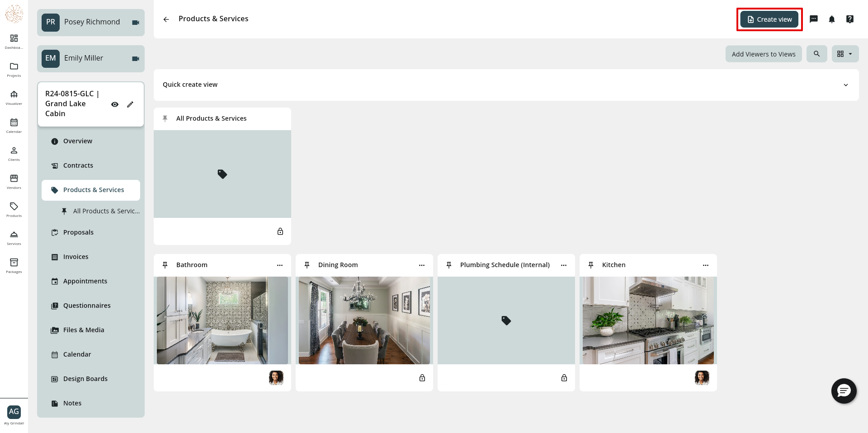This screenshot has width=868, height=433.
Task: Open Dining Room more options menu
Action: tap(422, 265)
